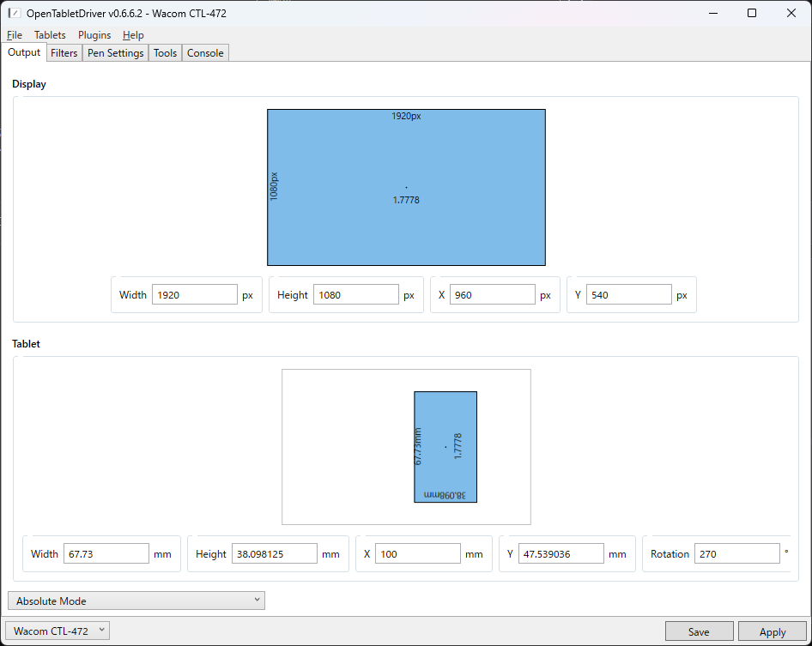Screen dimensions: 812x646
Task: Select the Tablet Width input field
Action: coord(106,554)
